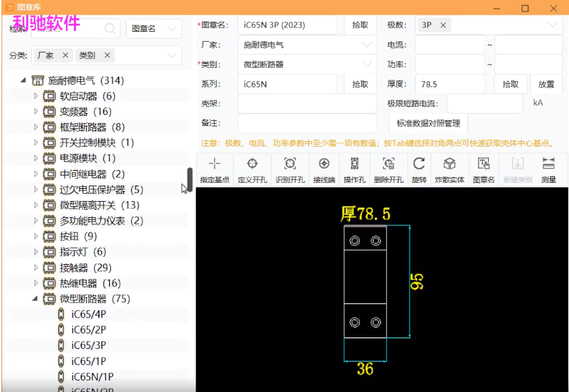Open the 分类 classification dropdown
Viewport: 569px width, 392px height.
click(x=172, y=56)
